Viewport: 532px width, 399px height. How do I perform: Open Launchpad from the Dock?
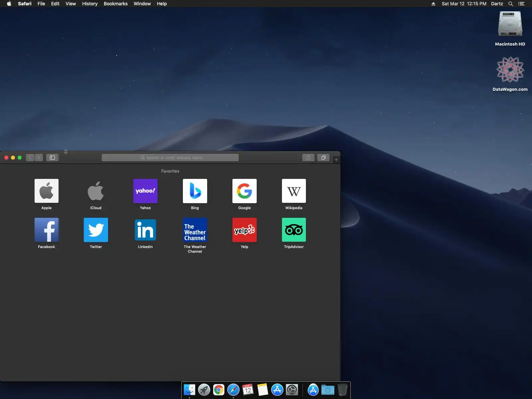pos(204,390)
